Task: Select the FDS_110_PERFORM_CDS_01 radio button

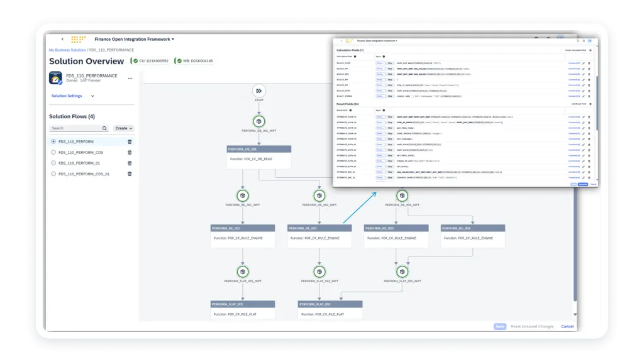Action: tap(53, 174)
